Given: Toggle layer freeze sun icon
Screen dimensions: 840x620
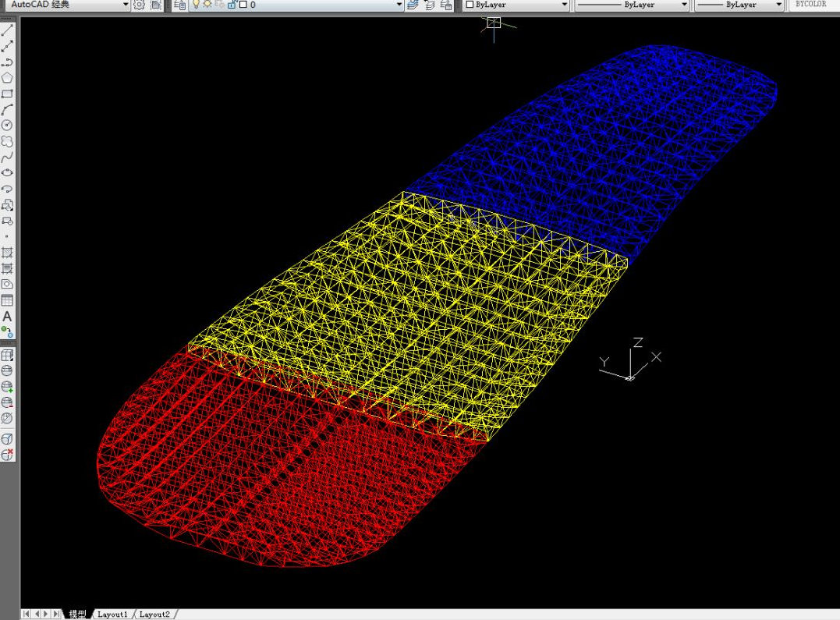Looking at the screenshot, I should (x=207, y=5).
